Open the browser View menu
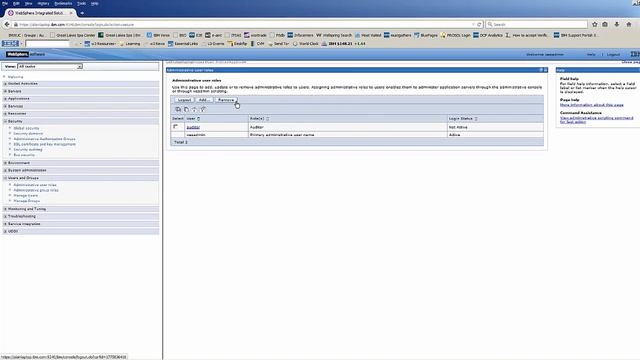The width and height of the screenshot is (640, 360). point(28,3)
